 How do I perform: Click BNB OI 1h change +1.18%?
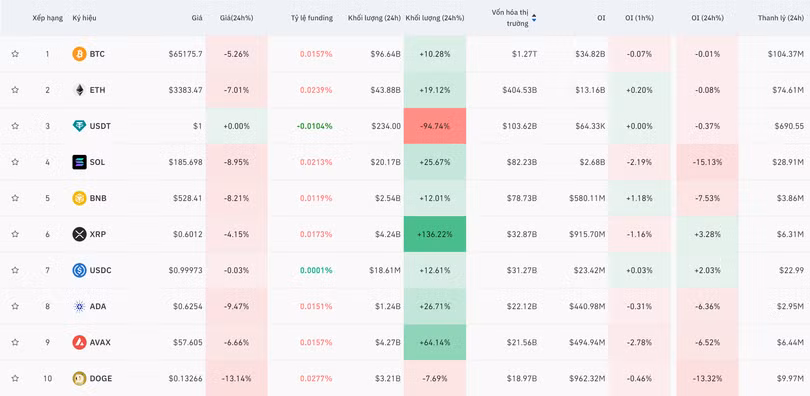coord(639,198)
